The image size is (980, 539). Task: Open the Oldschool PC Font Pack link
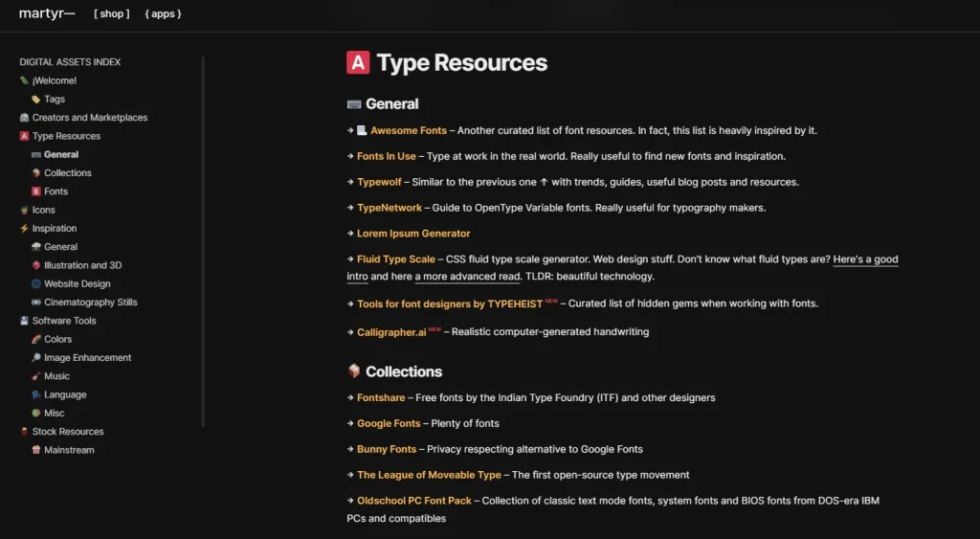[x=413, y=501]
